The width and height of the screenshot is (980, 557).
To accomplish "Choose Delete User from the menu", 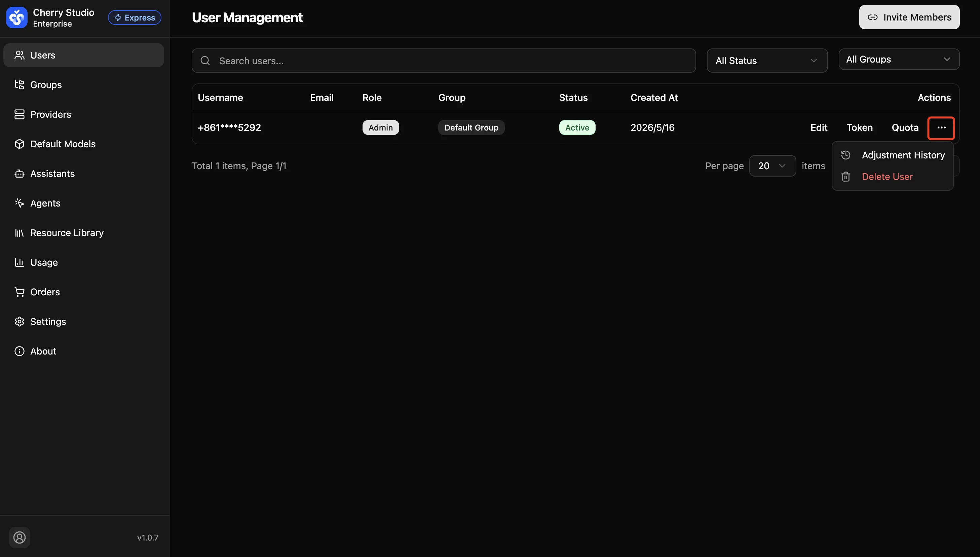I will pos(893,176).
